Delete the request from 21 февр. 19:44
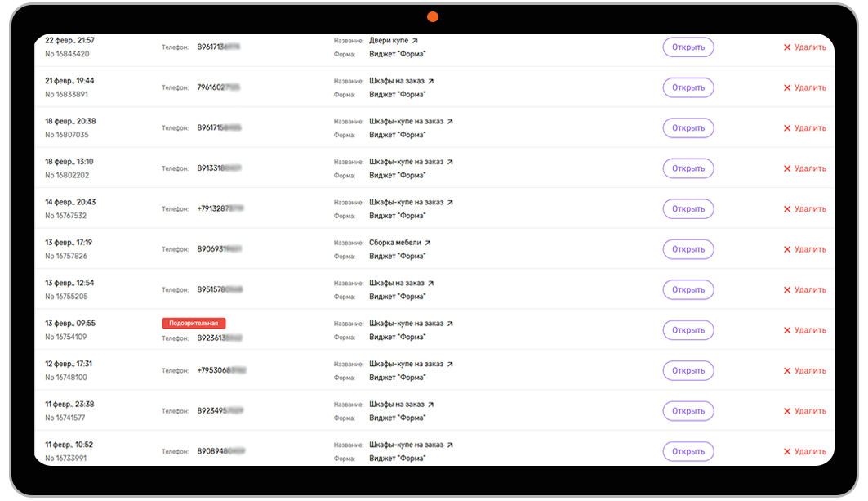868x501 pixels. (804, 87)
